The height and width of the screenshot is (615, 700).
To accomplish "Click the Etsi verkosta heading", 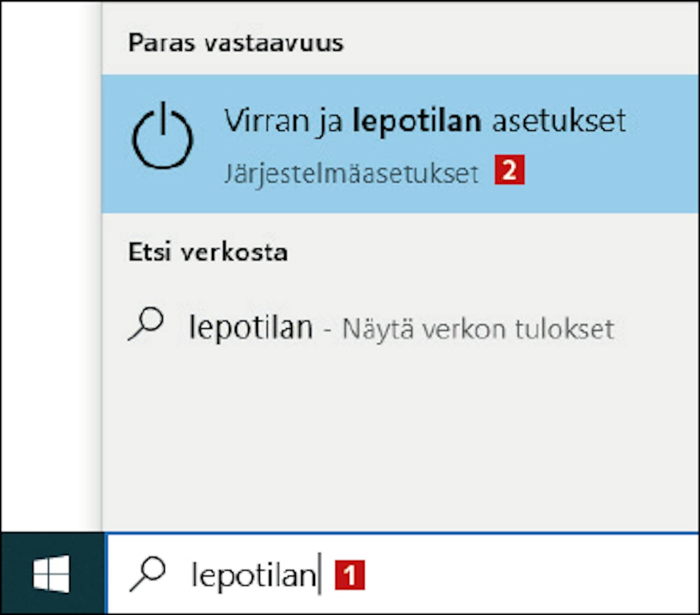I will click(x=208, y=252).
